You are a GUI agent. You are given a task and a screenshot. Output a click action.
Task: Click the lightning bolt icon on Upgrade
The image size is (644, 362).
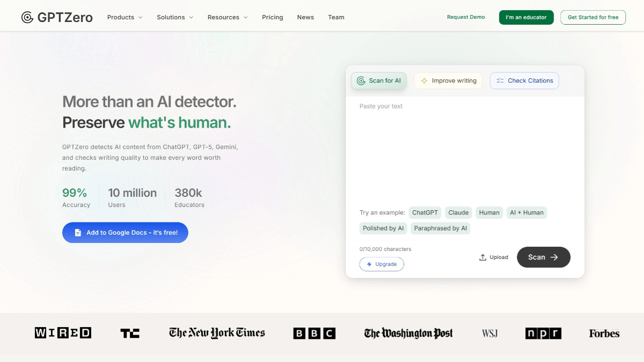[x=369, y=264]
